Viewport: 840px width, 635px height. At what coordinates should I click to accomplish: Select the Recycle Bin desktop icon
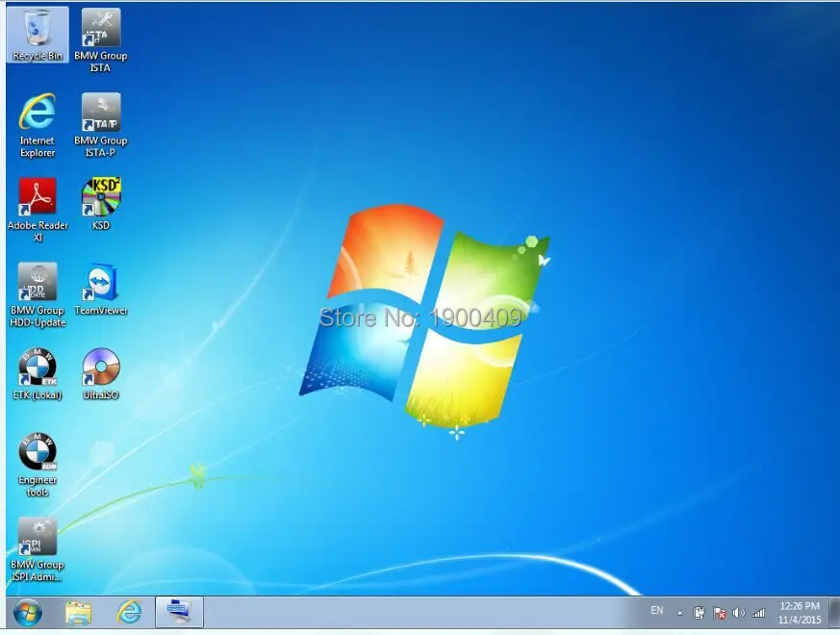click(x=37, y=35)
